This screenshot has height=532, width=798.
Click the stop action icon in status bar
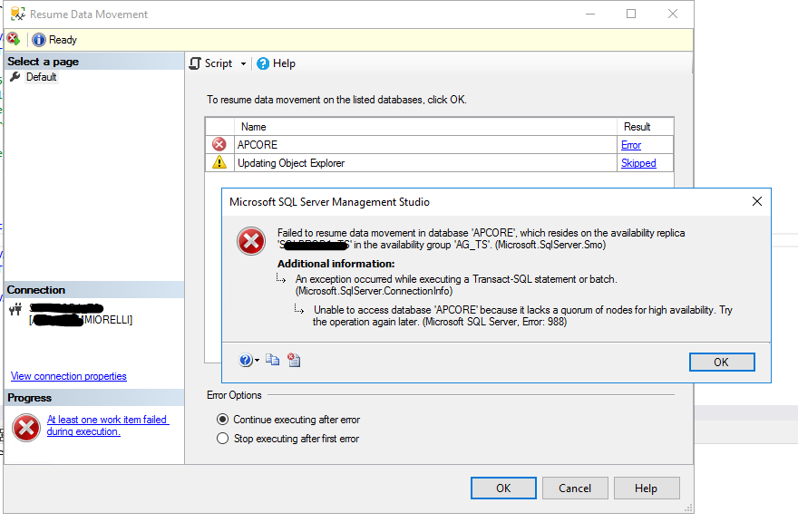coord(14,39)
